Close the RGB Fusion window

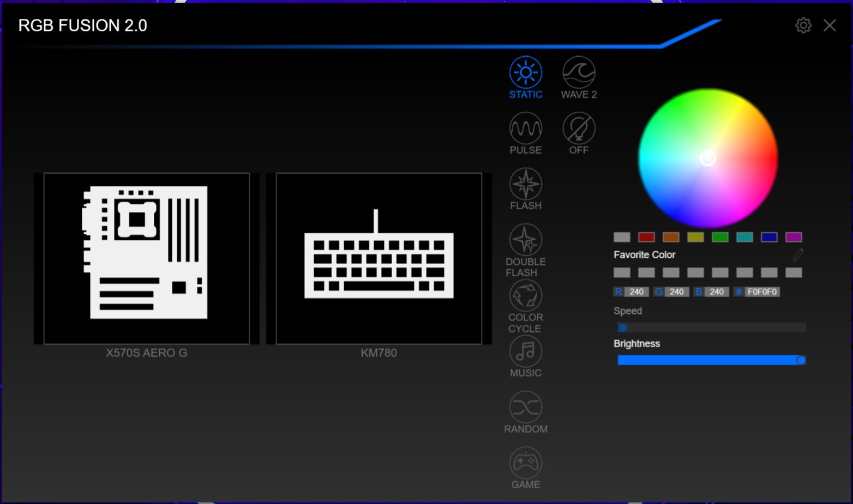(x=830, y=25)
